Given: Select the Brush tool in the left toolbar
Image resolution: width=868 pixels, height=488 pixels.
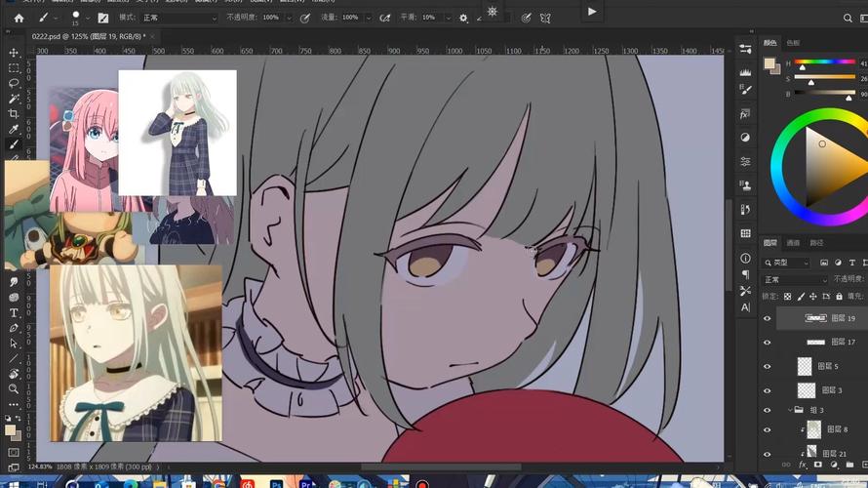Looking at the screenshot, I should click(x=14, y=144).
